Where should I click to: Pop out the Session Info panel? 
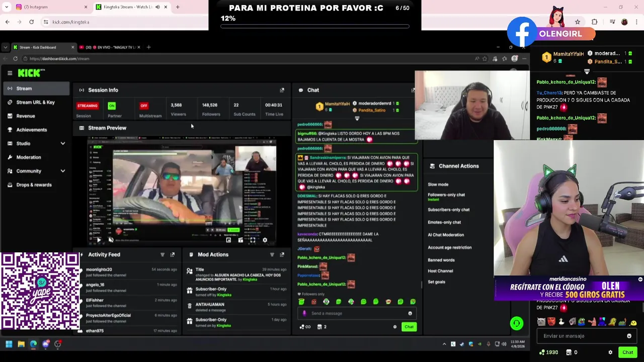coord(282,90)
